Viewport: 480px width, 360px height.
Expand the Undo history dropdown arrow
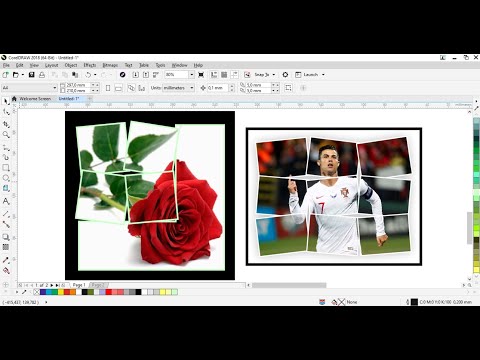pos(95,75)
